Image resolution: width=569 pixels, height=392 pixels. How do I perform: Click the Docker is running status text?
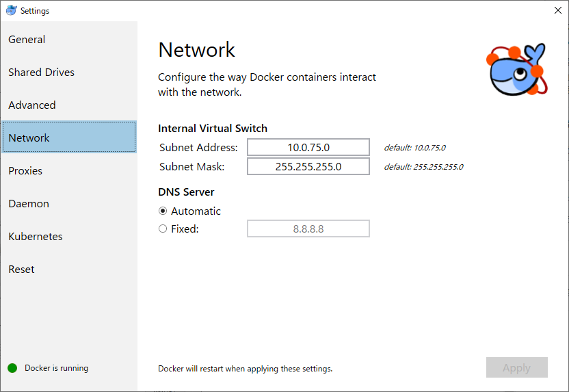(56, 368)
